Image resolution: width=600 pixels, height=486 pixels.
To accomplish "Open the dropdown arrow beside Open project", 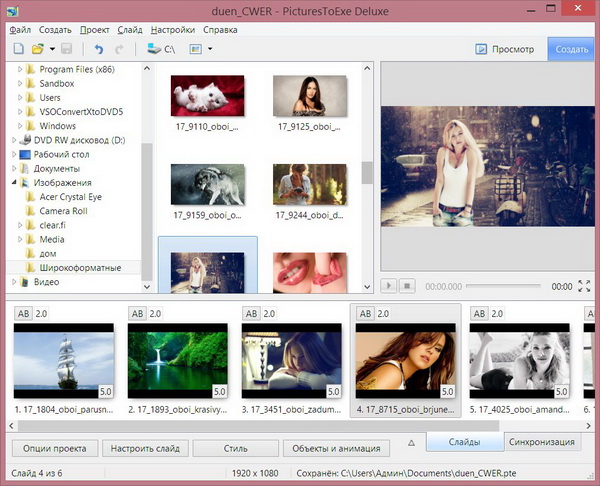I will 52,49.
